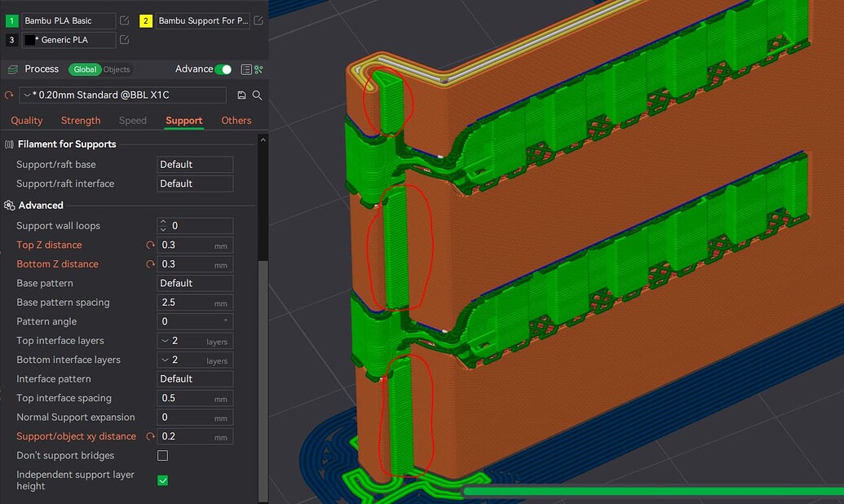Click the Top Z distance label
The width and height of the screenshot is (844, 504).
click(x=49, y=245)
